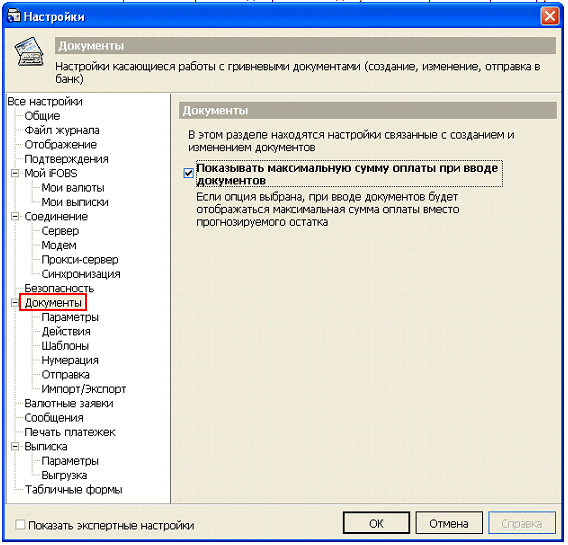568x545 pixels.
Task: Click the OK button
Action: pyautogui.click(x=376, y=523)
